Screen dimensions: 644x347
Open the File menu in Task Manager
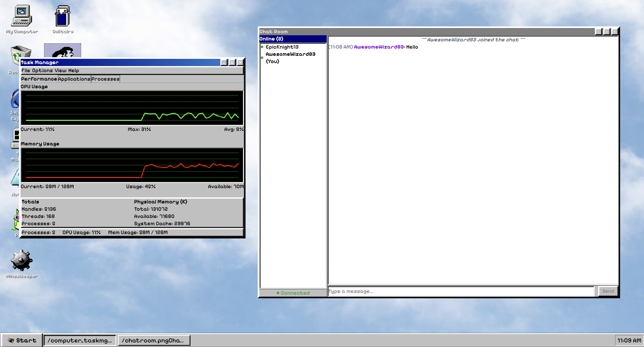(x=26, y=70)
